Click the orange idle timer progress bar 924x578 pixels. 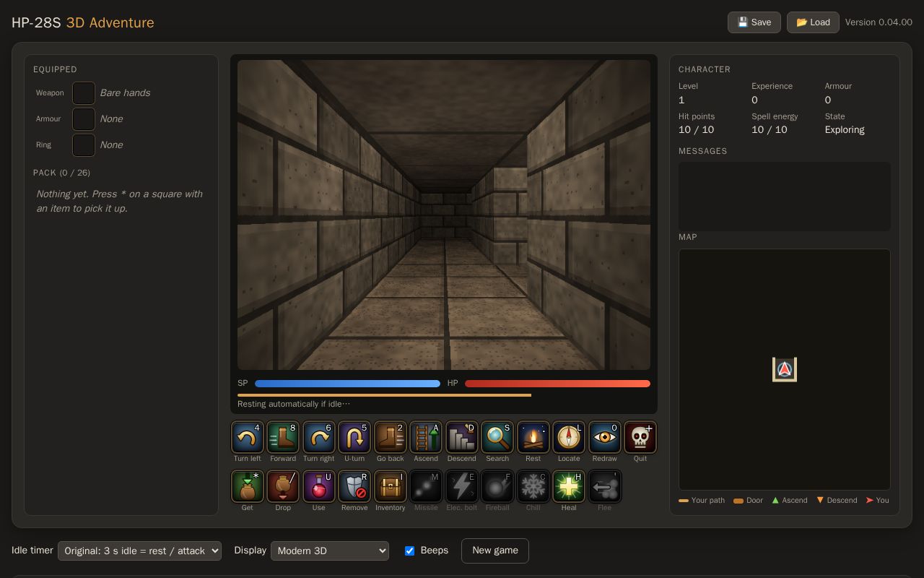click(384, 395)
